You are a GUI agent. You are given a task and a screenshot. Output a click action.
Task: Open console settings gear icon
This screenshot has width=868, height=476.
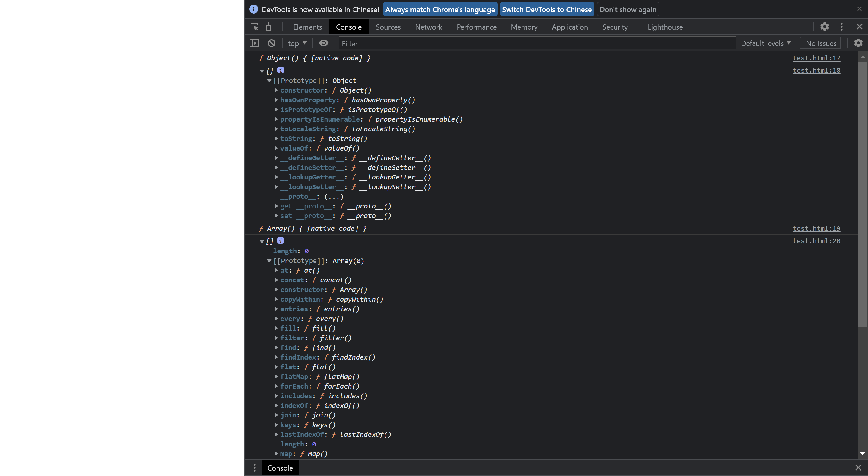pos(858,43)
